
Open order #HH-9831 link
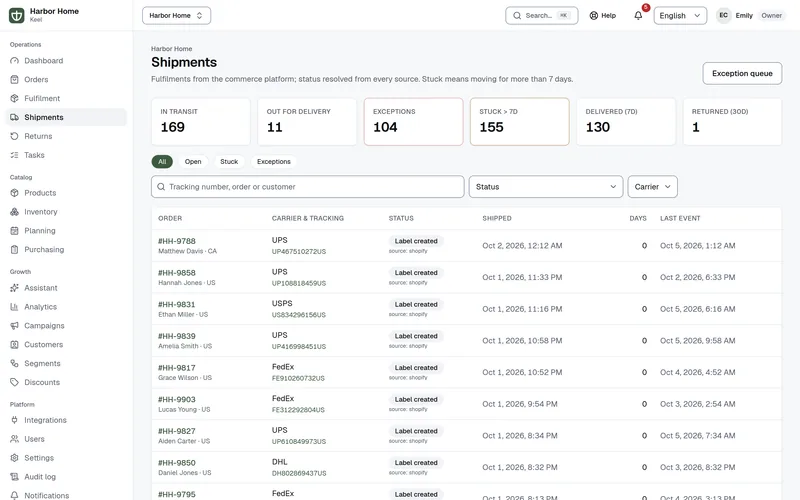(177, 304)
